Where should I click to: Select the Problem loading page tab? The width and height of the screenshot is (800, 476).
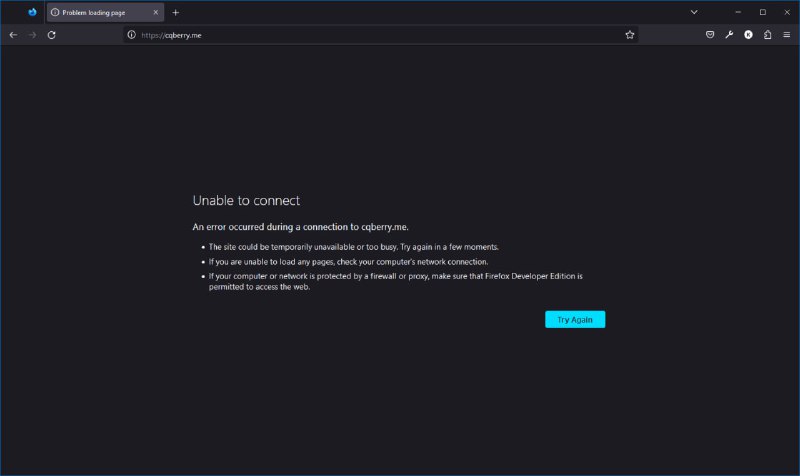pos(98,12)
